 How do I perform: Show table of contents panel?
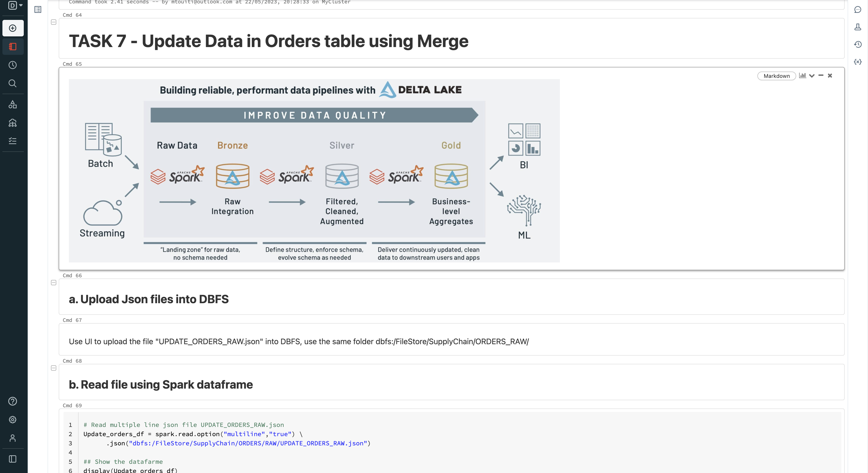pyautogui.click(x=38, y=9)
